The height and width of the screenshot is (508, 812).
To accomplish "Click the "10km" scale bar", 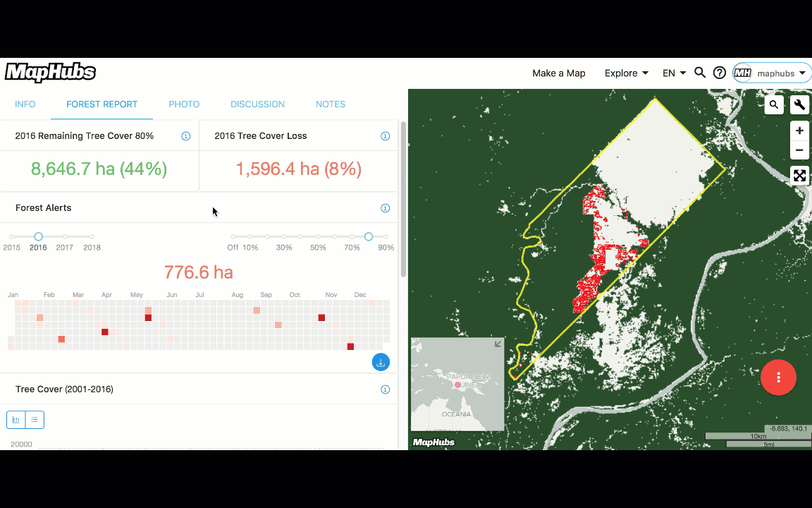I will 758,437.
